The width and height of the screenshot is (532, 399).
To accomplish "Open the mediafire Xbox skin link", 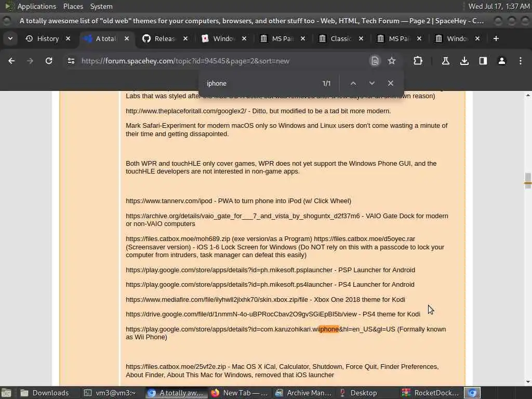I will (217, 300).
